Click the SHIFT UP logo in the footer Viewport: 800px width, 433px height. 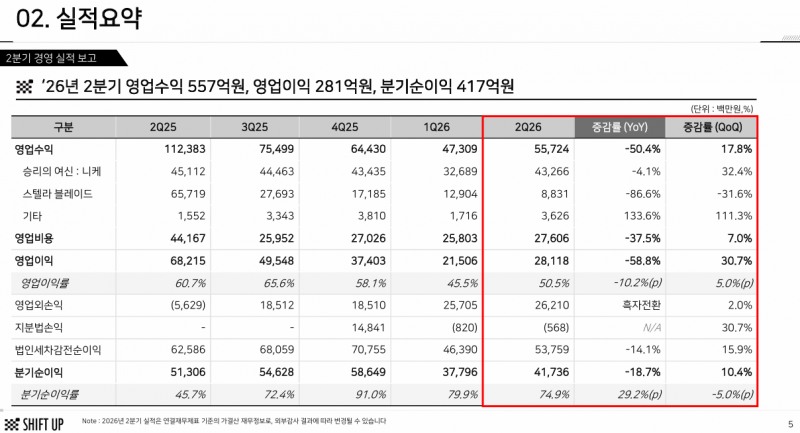(x=34, y=424)
